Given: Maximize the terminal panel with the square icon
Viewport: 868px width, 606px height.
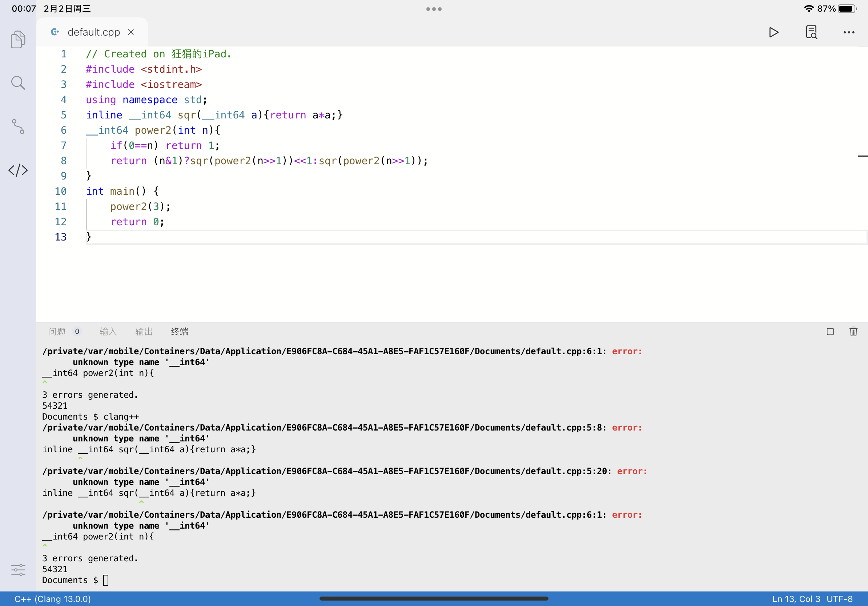Looking at the screenshot, I should [x=831, y=331].
